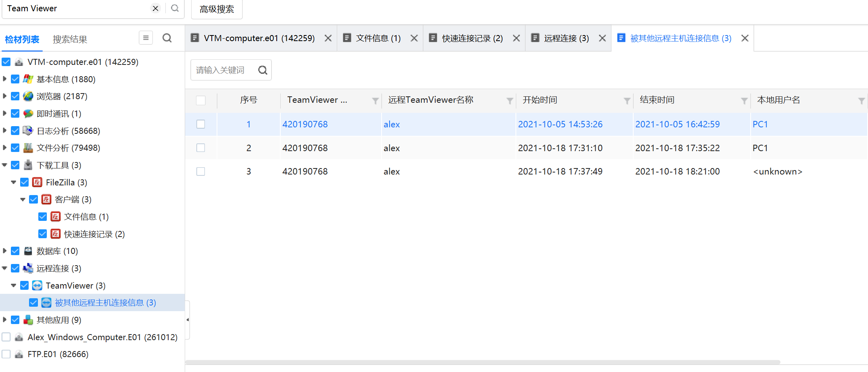Open the list menu icon in left panel

[x=146, y=38]
